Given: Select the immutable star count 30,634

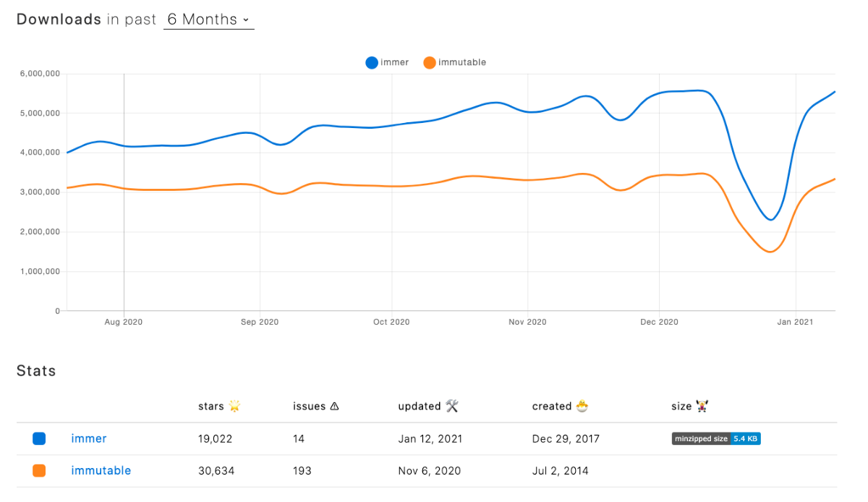Looking at the screenshot, I should point(216,471).
